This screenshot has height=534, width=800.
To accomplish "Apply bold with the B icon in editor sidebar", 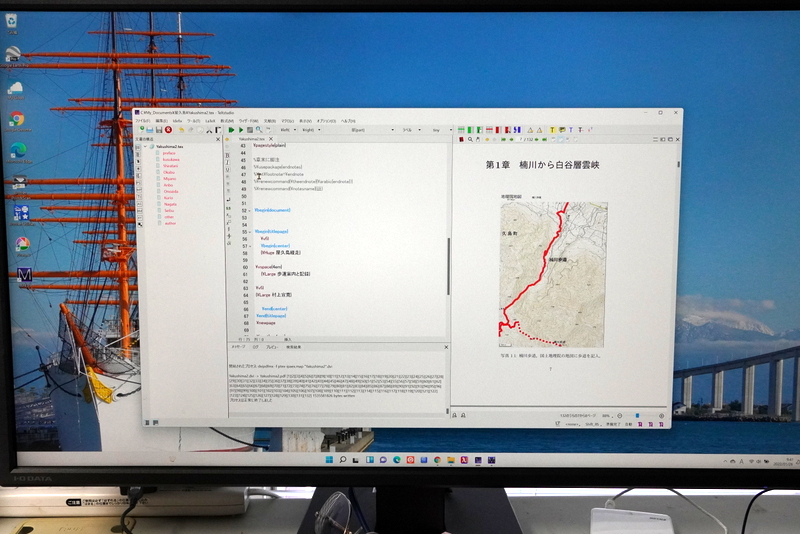I will (228, 155).
